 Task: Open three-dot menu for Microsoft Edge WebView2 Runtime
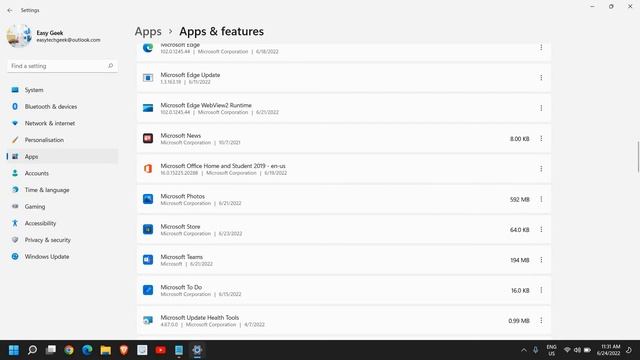point(541,108)
